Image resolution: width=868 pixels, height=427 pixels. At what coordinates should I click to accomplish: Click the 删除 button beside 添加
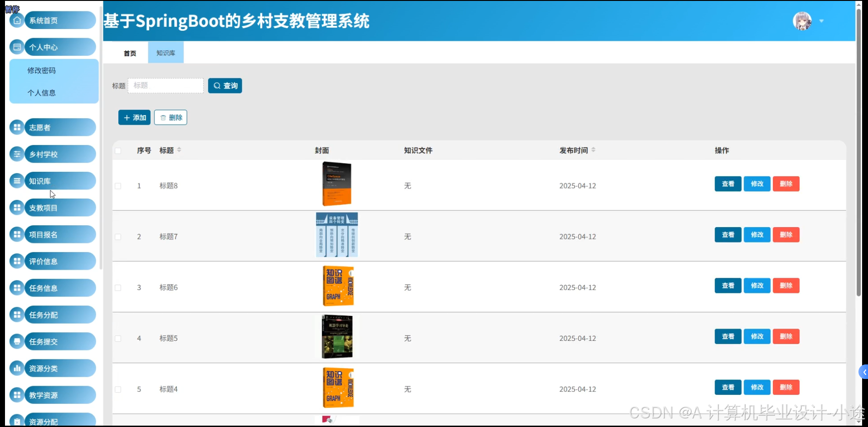pos(171,117)
